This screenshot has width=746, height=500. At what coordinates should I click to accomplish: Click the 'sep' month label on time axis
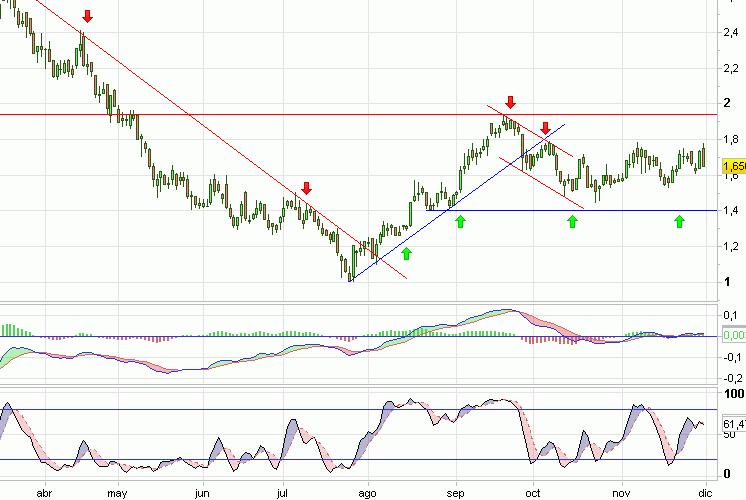point(457,492)
